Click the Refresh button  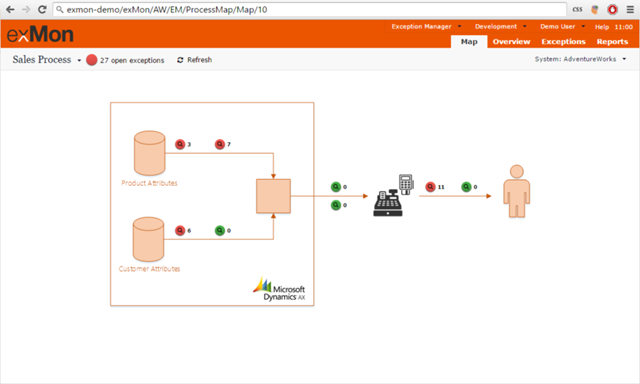[x=194, y=60]
